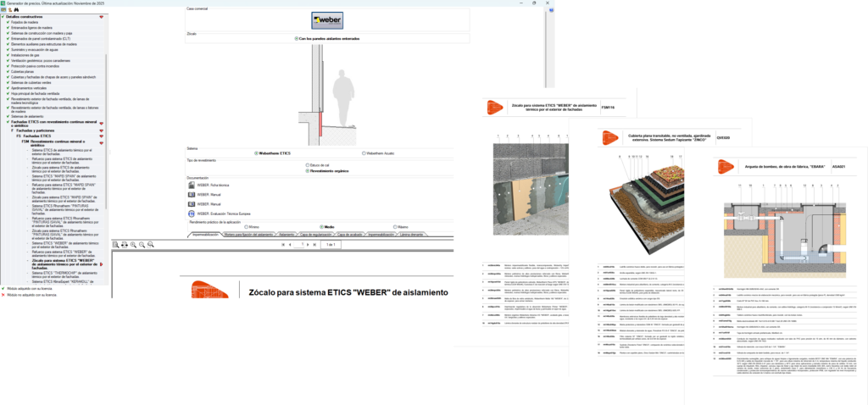The width and height of the screenshot is (868, 405).
Task: Collapse FS Fachadas ETICS red arrow
Action: (102, 136)
